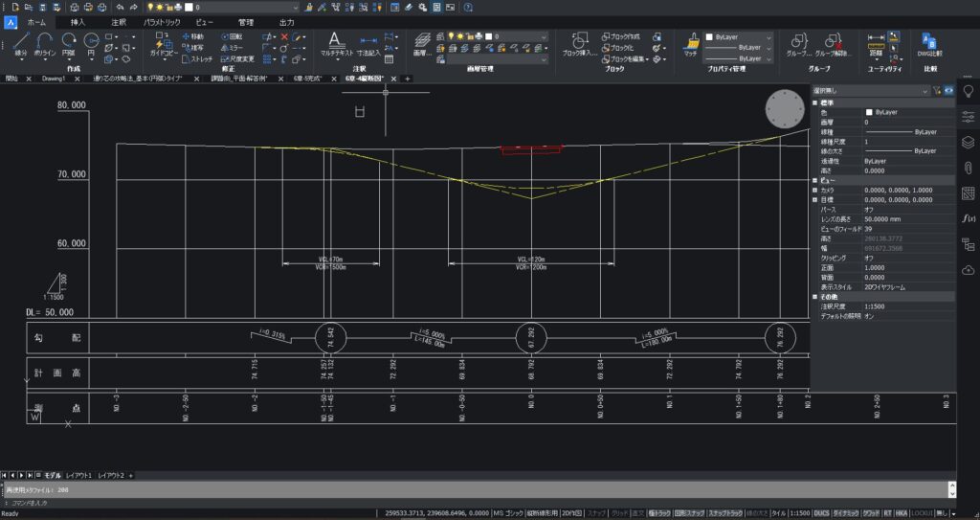980x520 pixels.
Task: Toggle クワッド in the status bar
Action: 871,513
